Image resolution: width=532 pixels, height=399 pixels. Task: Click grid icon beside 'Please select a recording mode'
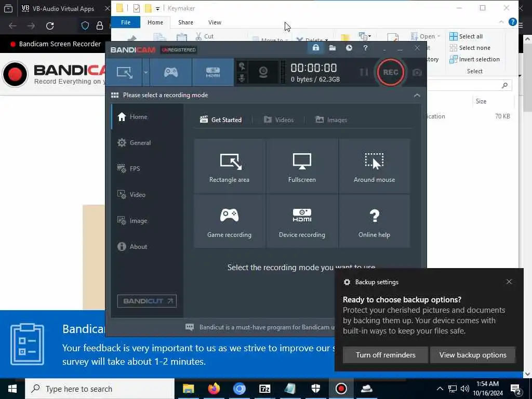point(115,95)
